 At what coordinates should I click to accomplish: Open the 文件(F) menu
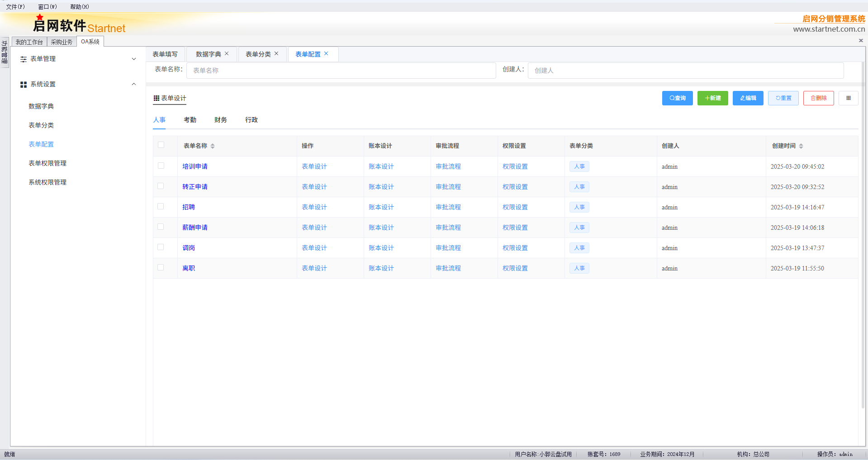[x=15, y=7]
